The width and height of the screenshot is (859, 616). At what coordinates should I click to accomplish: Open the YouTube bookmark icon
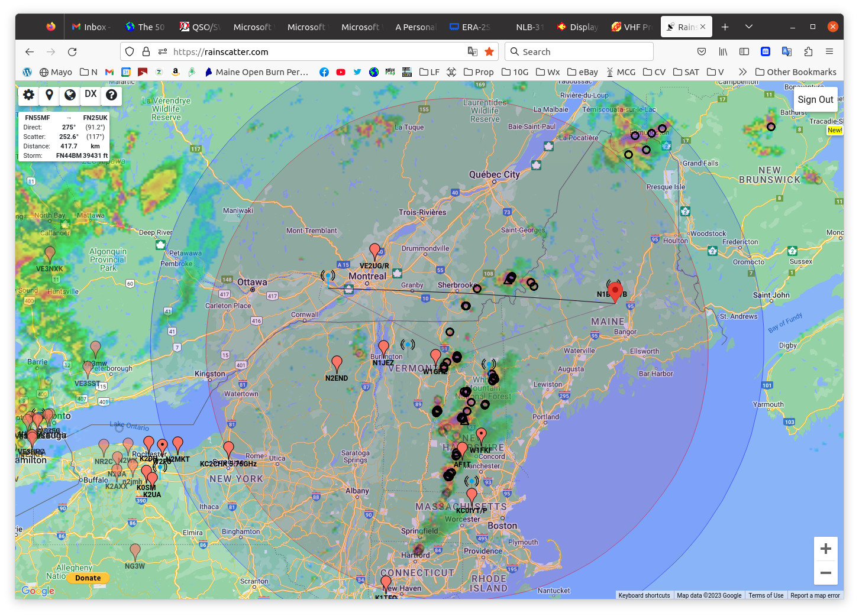(341, 72)
